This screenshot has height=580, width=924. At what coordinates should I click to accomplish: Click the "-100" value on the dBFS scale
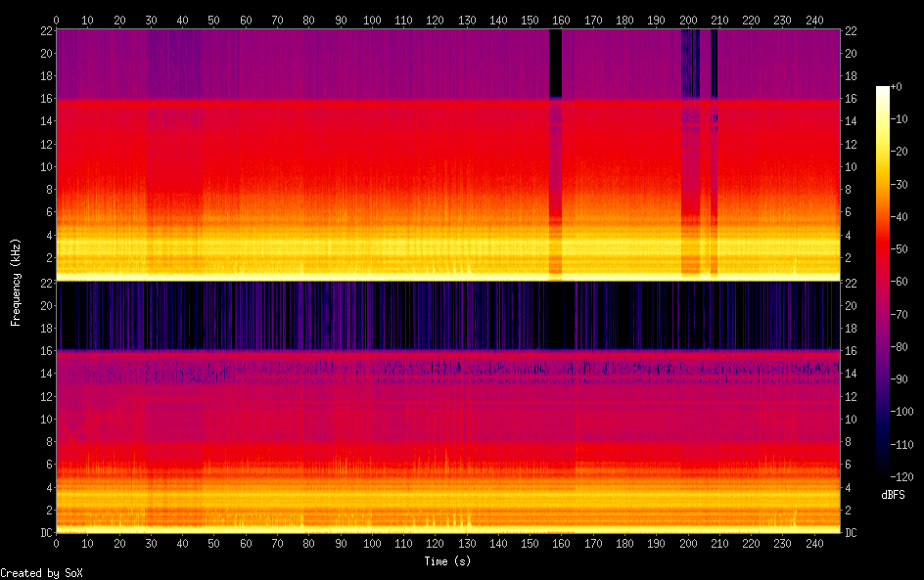pyautogui.click(x=901, y=412)
